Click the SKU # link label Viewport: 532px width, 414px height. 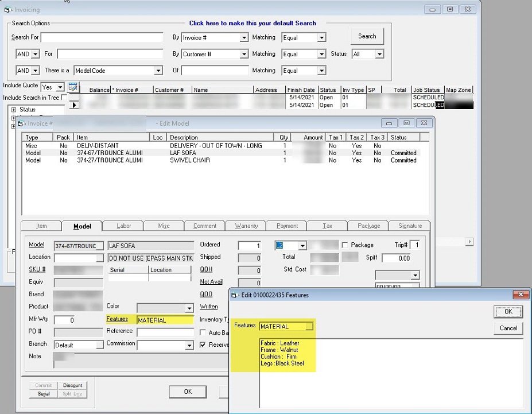[x=37, y=269]
